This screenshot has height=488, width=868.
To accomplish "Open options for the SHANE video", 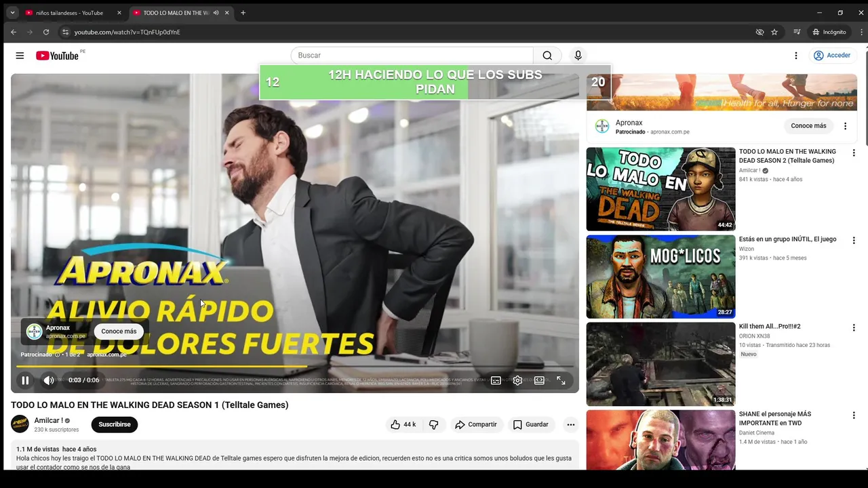I will [854, 415].
